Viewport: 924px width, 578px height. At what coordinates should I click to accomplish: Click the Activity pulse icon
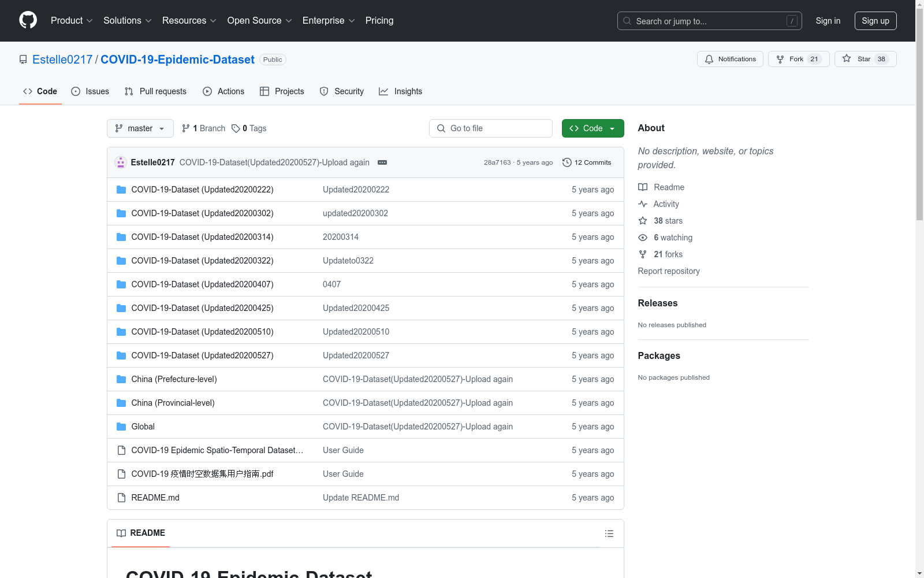point(643,204)
